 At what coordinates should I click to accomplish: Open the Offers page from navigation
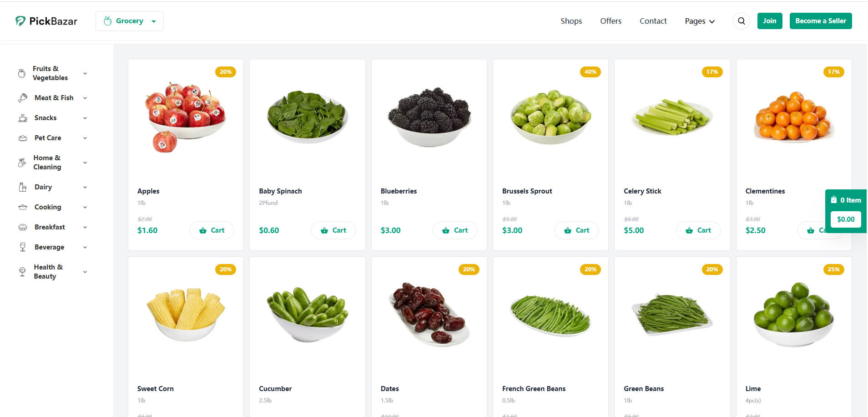click(x=611, y=21)
